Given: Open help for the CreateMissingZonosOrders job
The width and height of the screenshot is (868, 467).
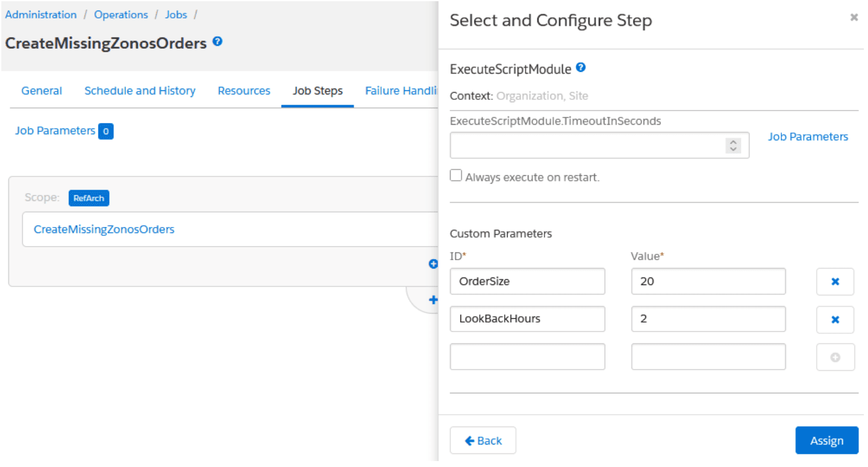Looking at the screenshot, I should point(217,42).
